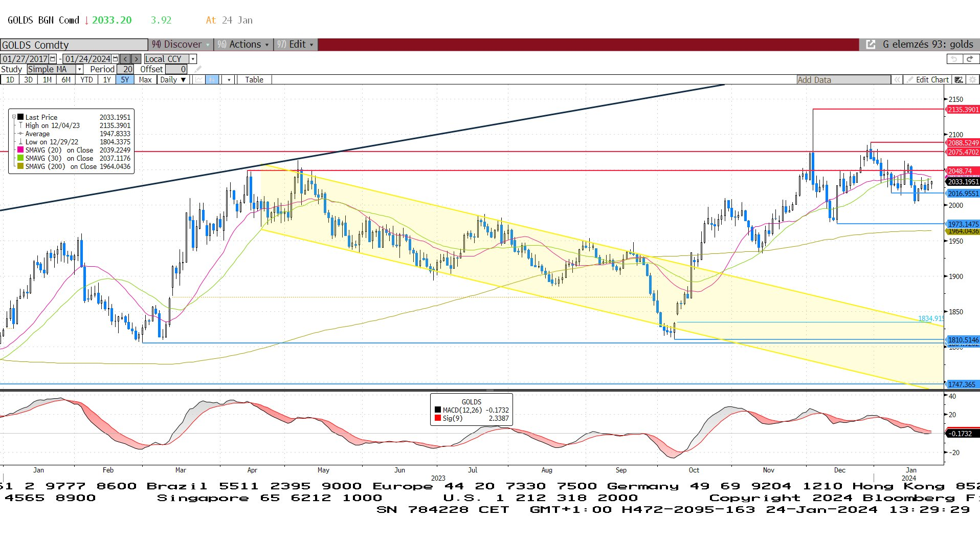Open the Actions dropdown menu
This screenshot has width=980, height=538.
pos(243,45)
